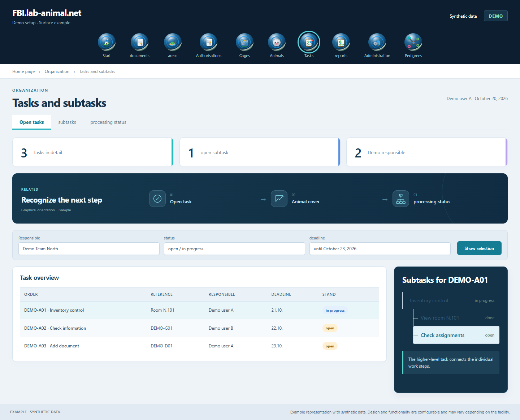Click the Show selection button
The height and width of the screenshot is (420, 520).
479,248
